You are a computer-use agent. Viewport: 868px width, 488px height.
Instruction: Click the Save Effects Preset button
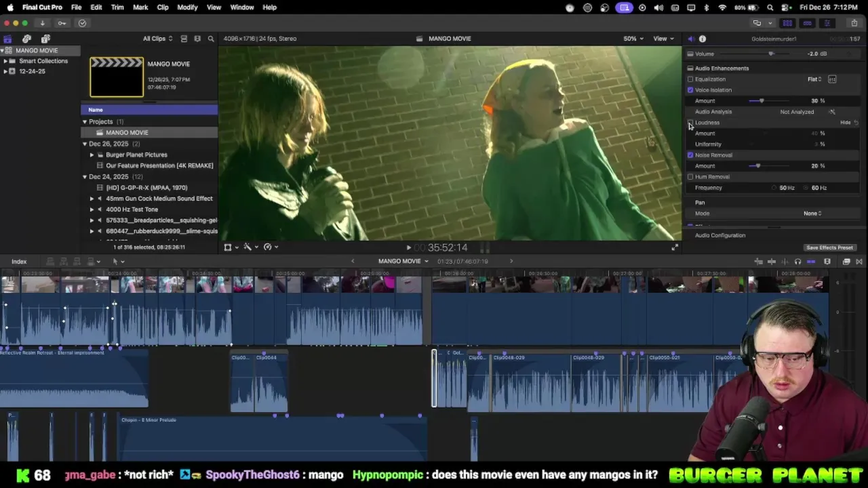click(829, 248)
